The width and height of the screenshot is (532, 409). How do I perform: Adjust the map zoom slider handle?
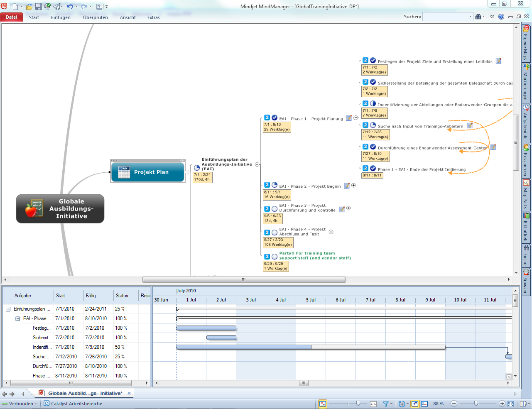pyautogui.click(x=476, y=403)
